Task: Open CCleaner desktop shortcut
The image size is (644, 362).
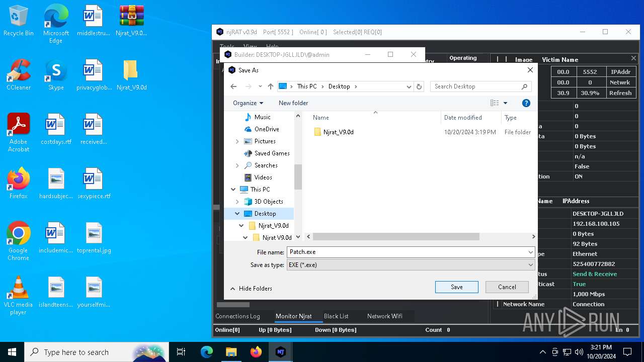Action: tap(19, 75)
